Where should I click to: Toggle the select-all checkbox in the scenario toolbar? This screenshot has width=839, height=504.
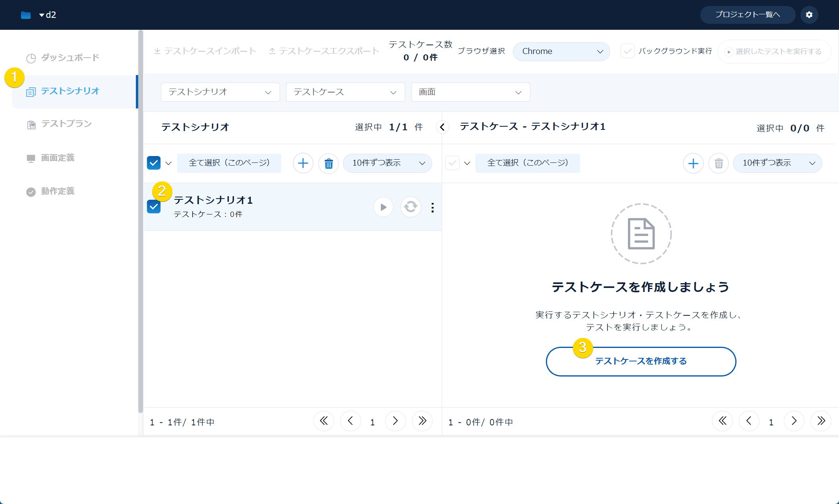tap(154, 163)
